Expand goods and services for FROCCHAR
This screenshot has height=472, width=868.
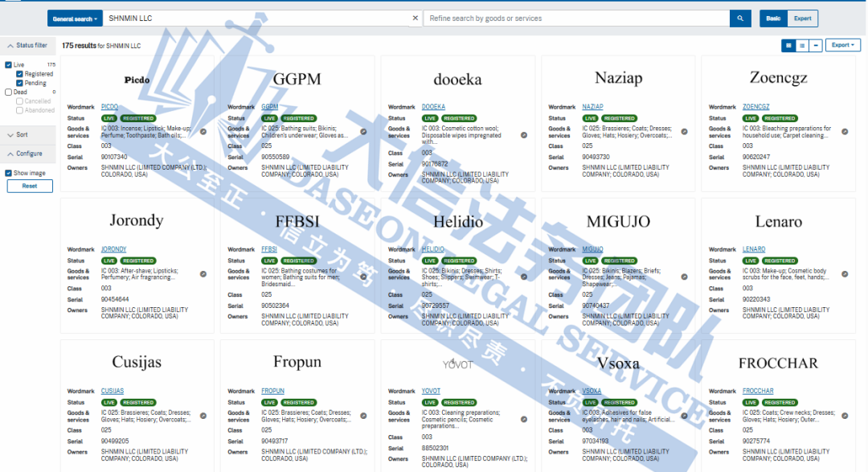[x=845, y=416]
